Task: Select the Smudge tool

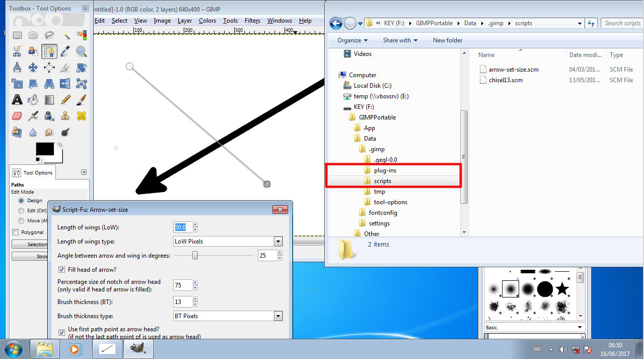Action: (x=49, y=132)
